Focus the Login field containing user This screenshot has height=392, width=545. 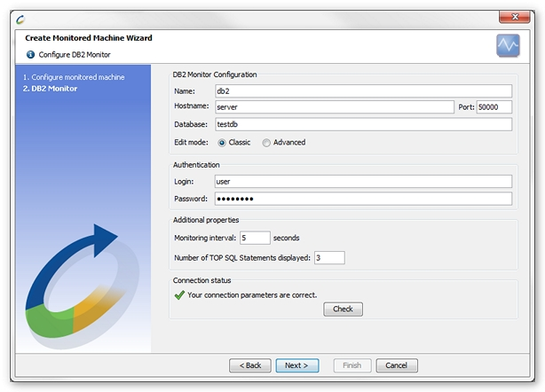point(363,181)
